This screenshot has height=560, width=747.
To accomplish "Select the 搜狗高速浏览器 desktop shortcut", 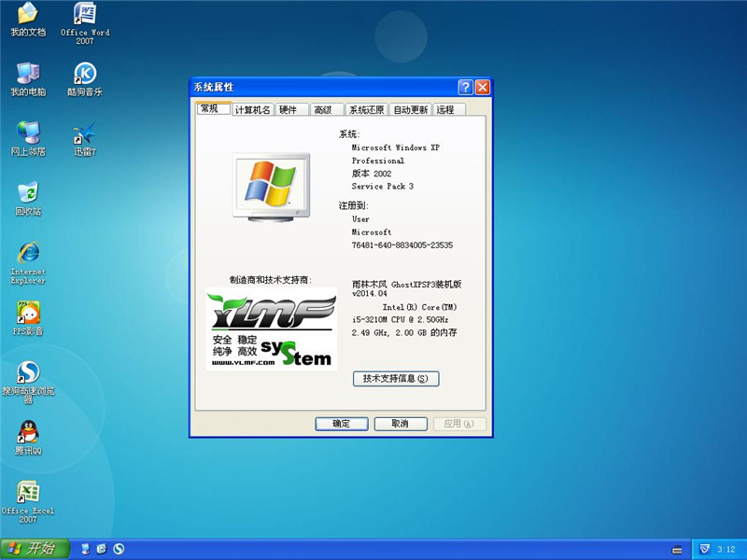I will tap(28, 383).
